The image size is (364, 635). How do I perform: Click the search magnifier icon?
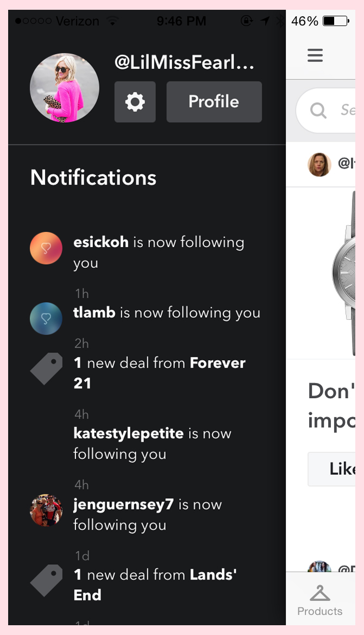tap(318, 110)
